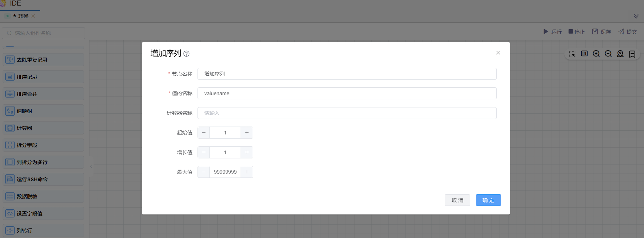Close the 增加序列 dialog

pos(498,53)
